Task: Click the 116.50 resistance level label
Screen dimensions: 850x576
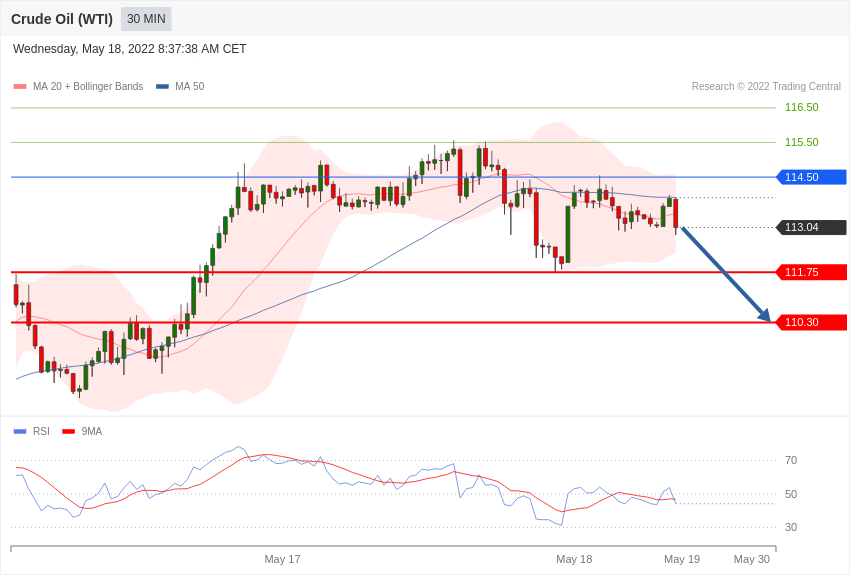Action: [x=801, y=107]
